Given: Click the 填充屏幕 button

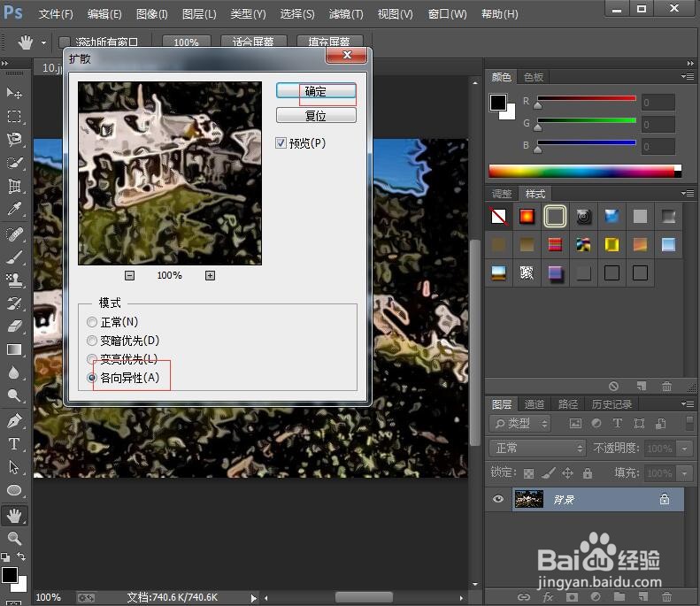Looking at the screenshot, I should coord(329,42).
